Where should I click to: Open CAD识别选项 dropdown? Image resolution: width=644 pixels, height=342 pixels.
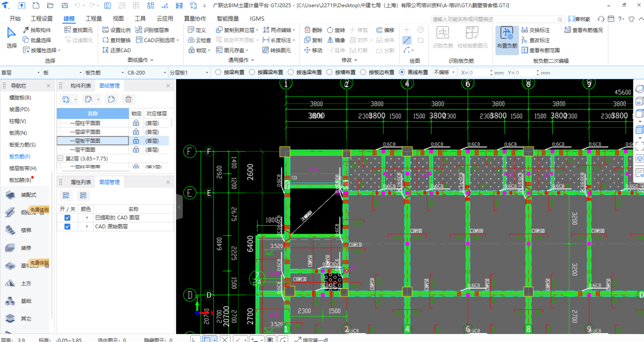157,40
